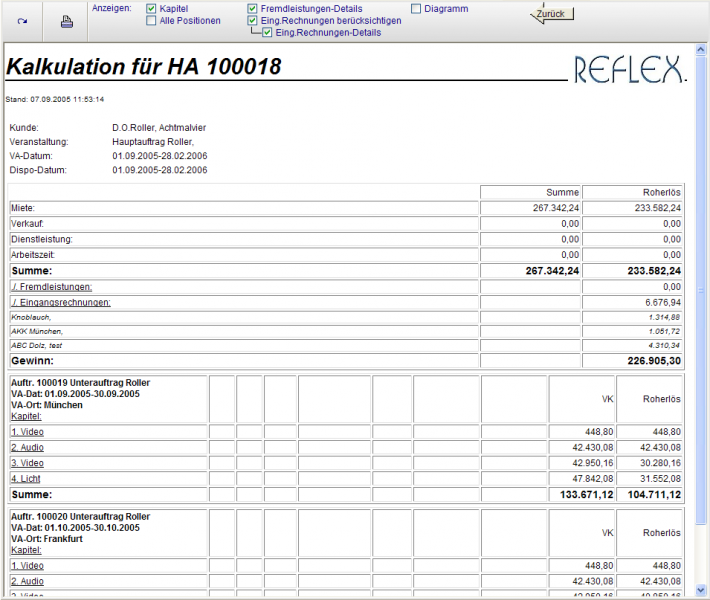Select the Gewinn value 226.905,30
Viewport: 710px width, 600px height.
tap(654, 360)
